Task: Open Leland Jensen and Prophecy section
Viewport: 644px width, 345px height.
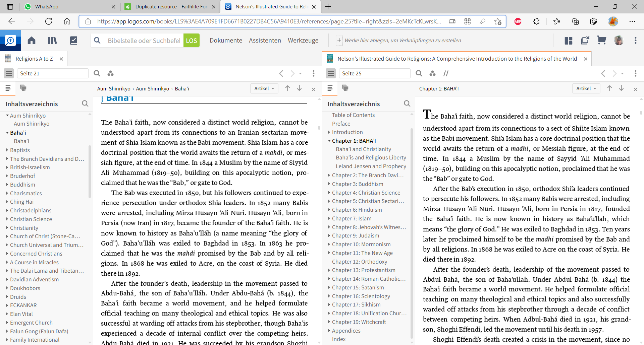Action: pos(371,166)
